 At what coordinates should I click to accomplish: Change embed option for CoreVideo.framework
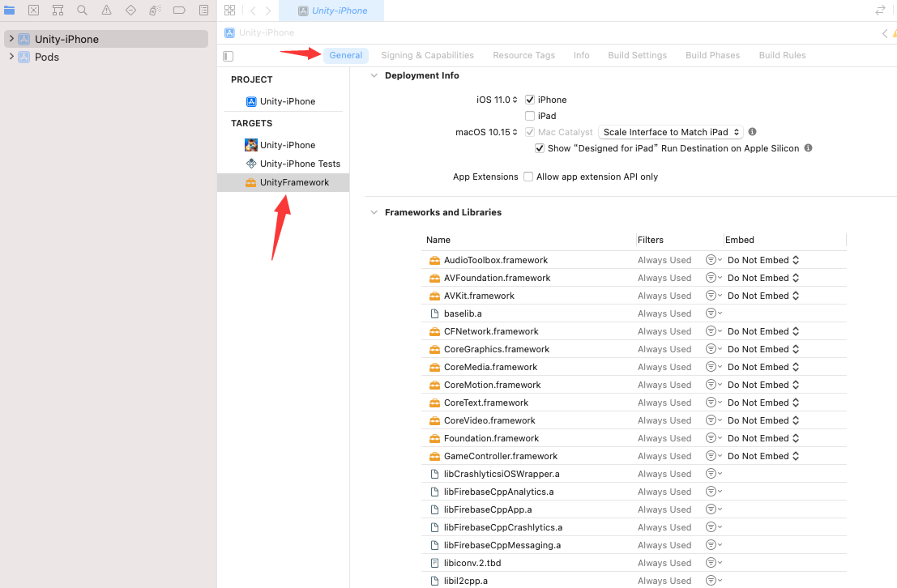click(x=763, y=420)
